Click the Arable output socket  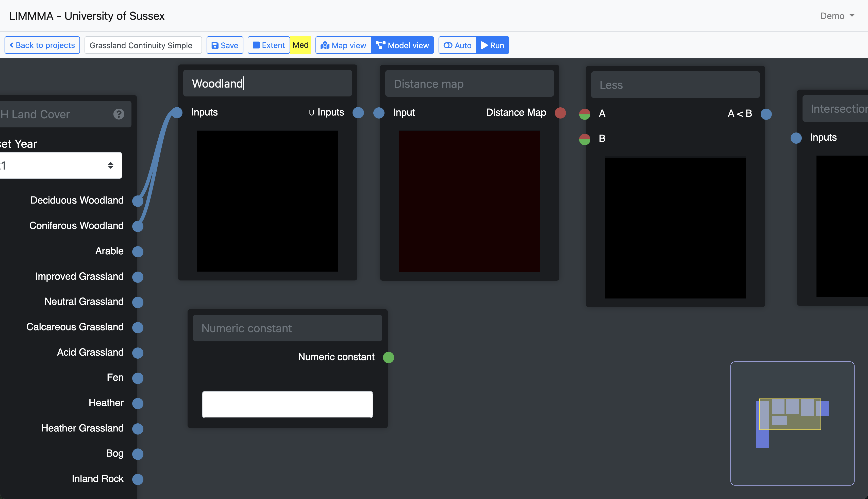point(138,252)
